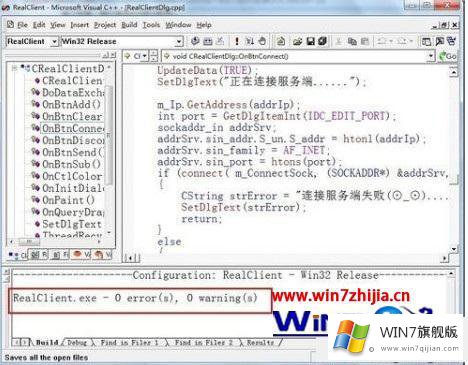This screenshot has height=365, width=468.
Task: Click the class tree vertical scrollbar thumb
Action: (109, 134)
